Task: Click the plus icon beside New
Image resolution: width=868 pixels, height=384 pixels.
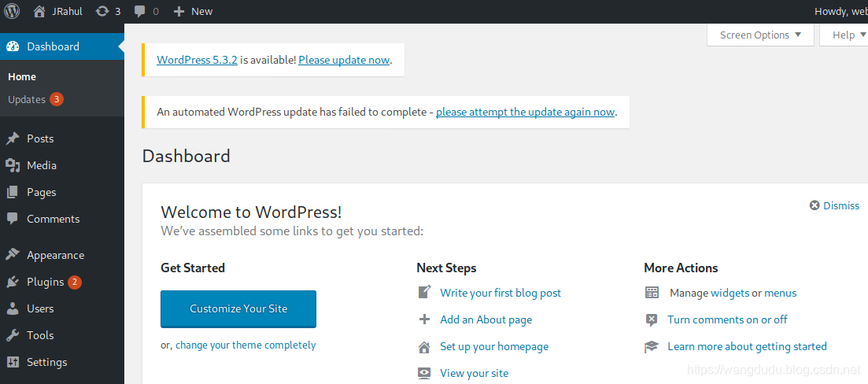Action: pyautogui.click(x=179, y=11)
